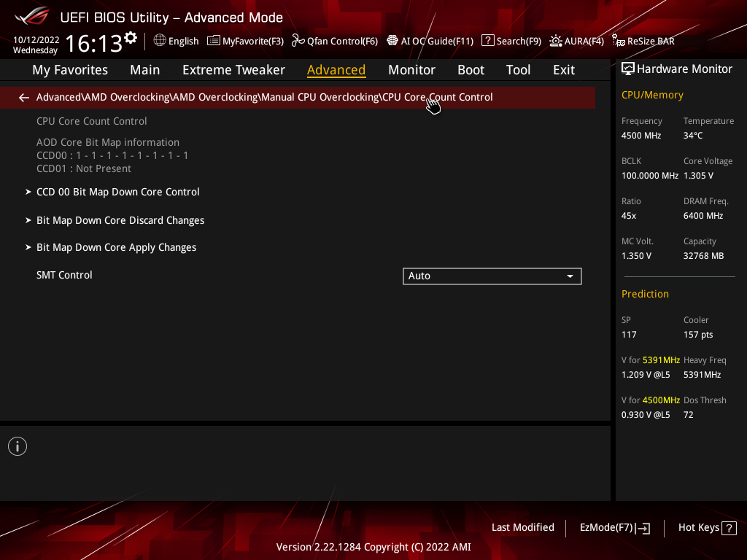Click the 1.305 V core voltage
This screenshot has height=560, width=747.
pyautogui.click(x=698, y=176)
